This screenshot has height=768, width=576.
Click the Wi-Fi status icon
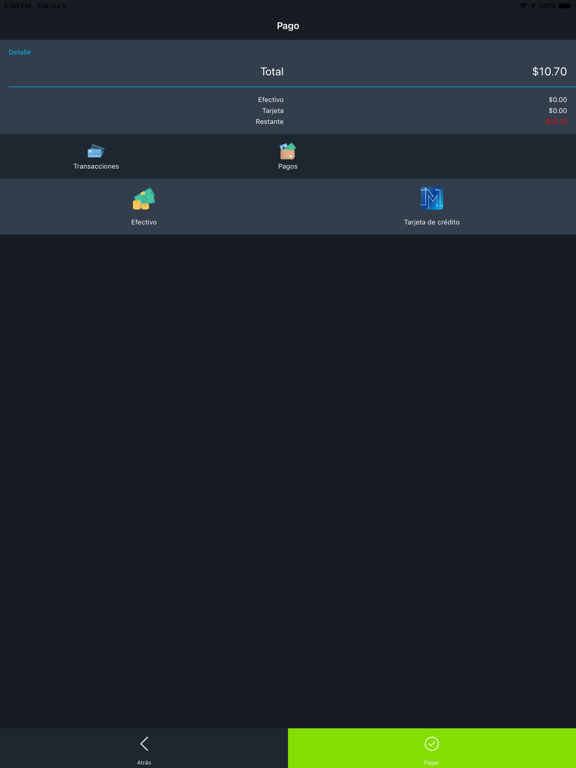click(523, 6)
